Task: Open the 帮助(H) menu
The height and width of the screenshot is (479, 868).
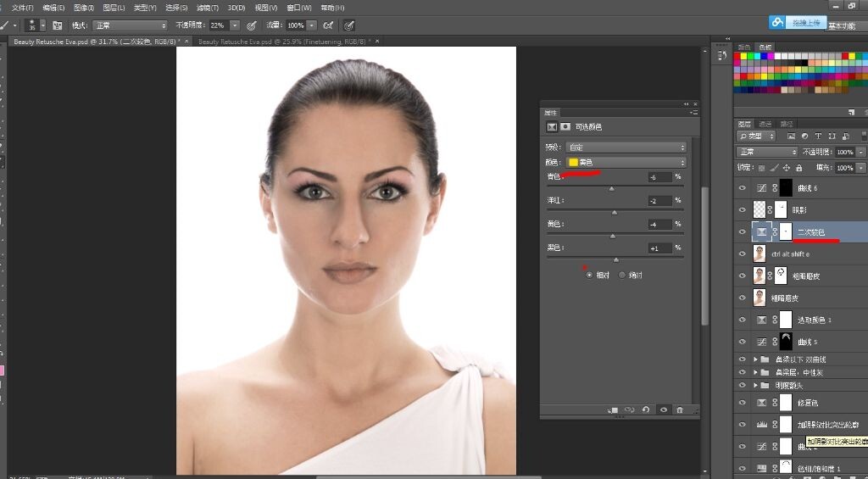Action: [332, 8]
